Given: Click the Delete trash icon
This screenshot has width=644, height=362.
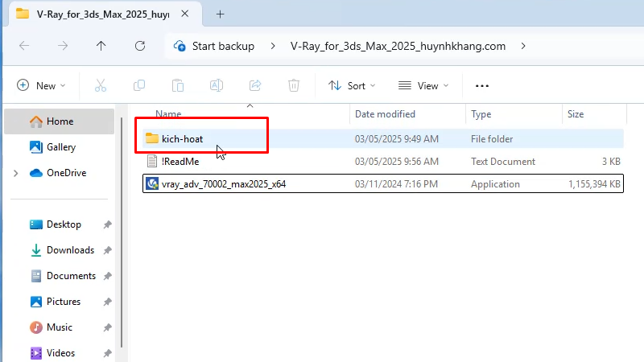Looking at the screenshot, I should pyautogui.click(x=294, y=85).
